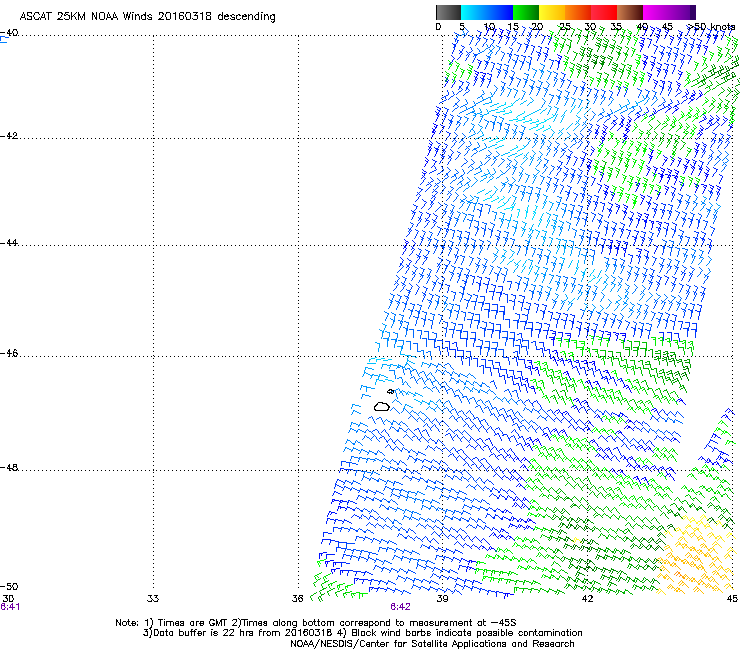The image size is (740, 650).
Task: Click the note line starting 'Note: 1) Times are GMT'
Action: click(316, 623)
